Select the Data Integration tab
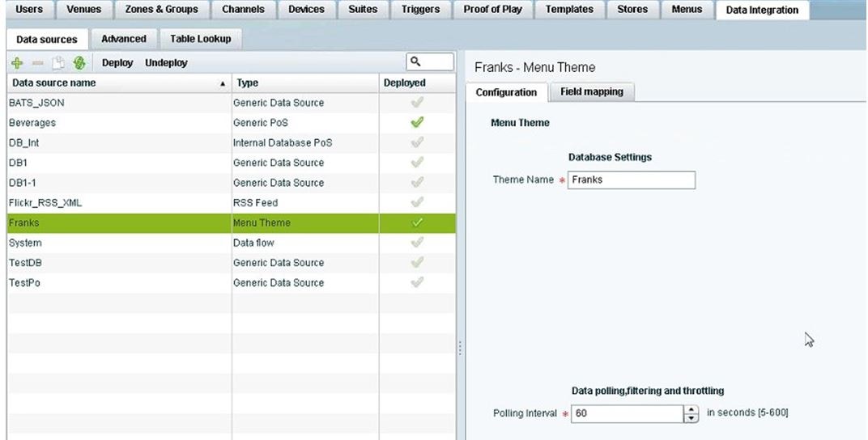 pyautogui.click(x=762, y=10)
